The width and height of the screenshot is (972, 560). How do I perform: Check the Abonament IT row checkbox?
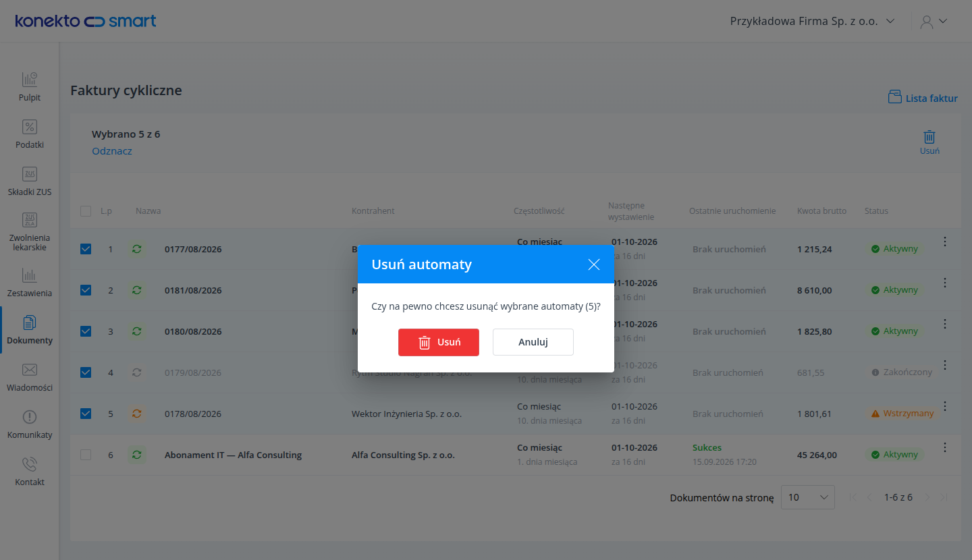click(86, 455)
